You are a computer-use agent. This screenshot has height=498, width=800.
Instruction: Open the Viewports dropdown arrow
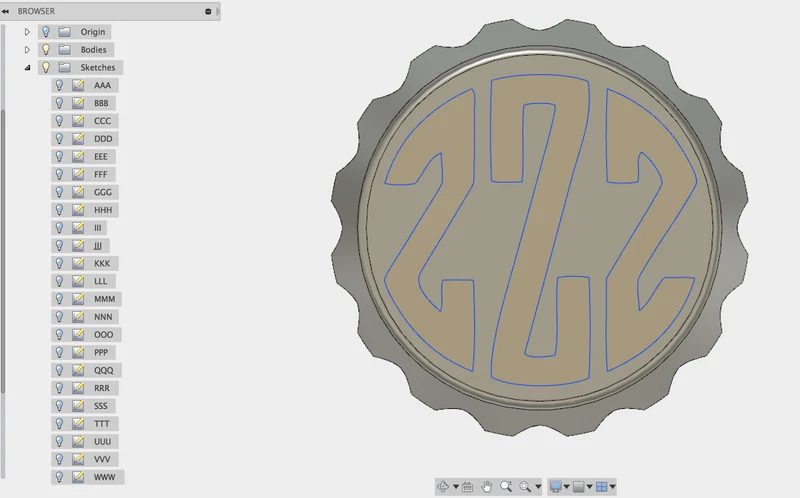point(612,487)
